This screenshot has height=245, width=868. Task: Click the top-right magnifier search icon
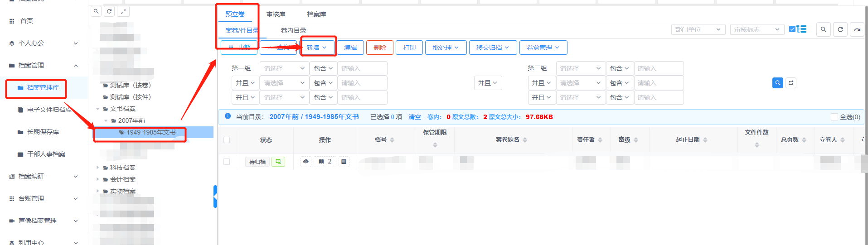tap(824, 29)
